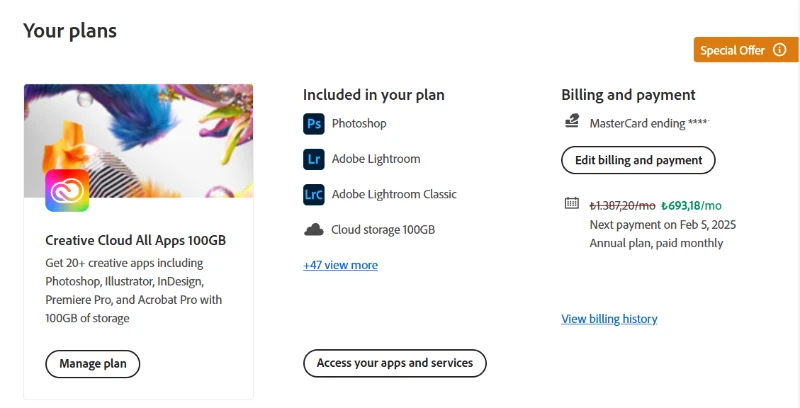The width and height of the screenshot is (800, 408).
Task: Click the Cloud storage 100GB label
Action: click(383, 230)
